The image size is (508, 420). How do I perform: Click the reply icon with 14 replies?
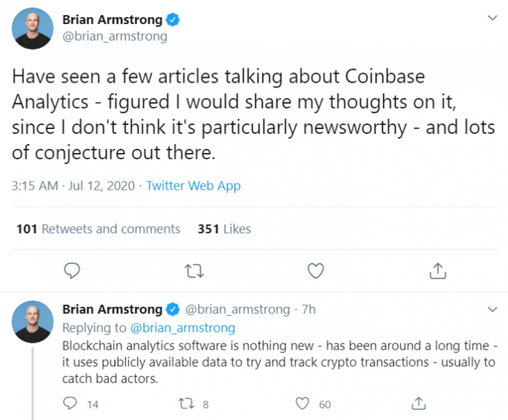tap(72, 403)
